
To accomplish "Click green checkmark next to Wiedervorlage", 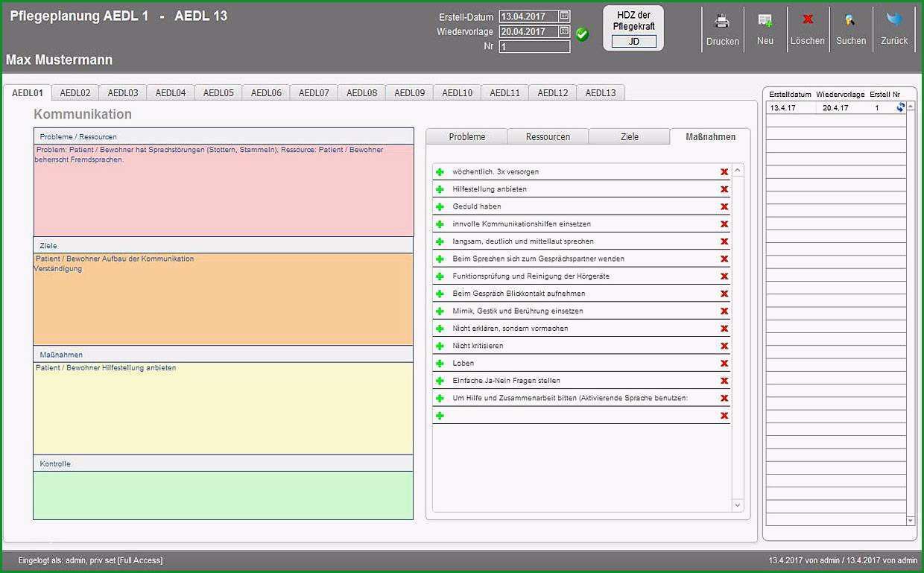I will click(582, 34).
